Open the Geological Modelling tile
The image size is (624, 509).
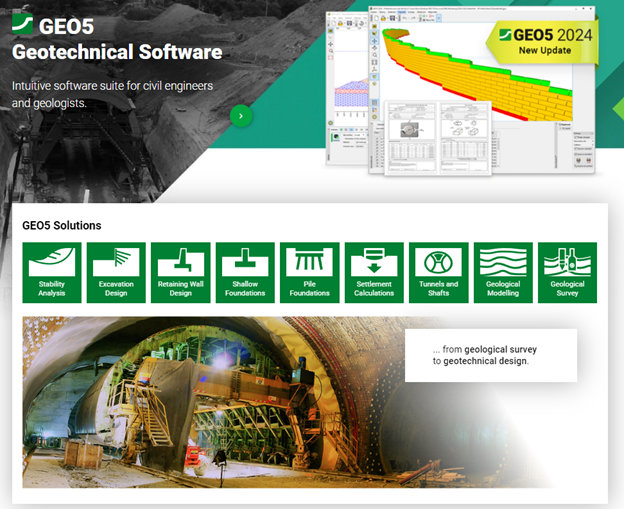[503, 273]
